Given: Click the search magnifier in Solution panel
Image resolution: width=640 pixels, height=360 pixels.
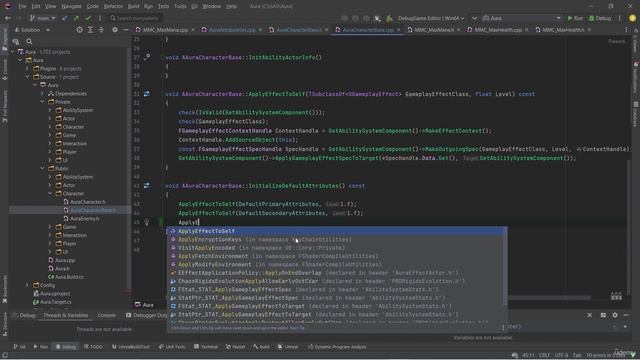Looking at the screenshot, I should point(29,41).
